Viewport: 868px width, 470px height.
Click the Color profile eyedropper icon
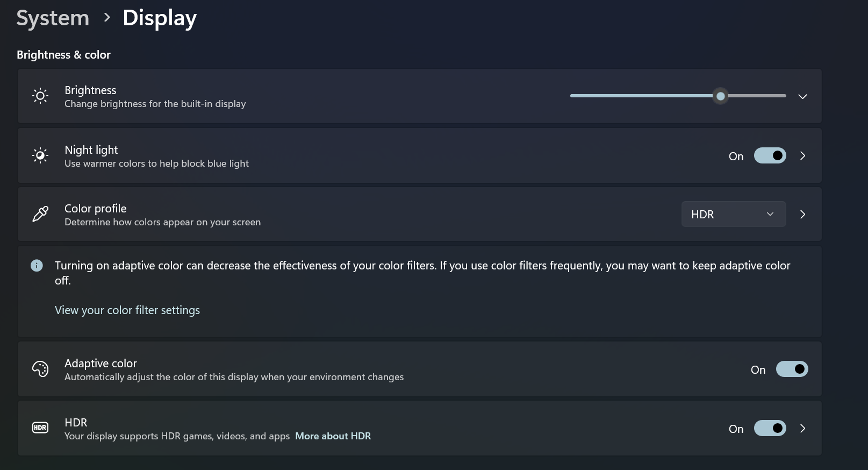(x=40, y=214)
